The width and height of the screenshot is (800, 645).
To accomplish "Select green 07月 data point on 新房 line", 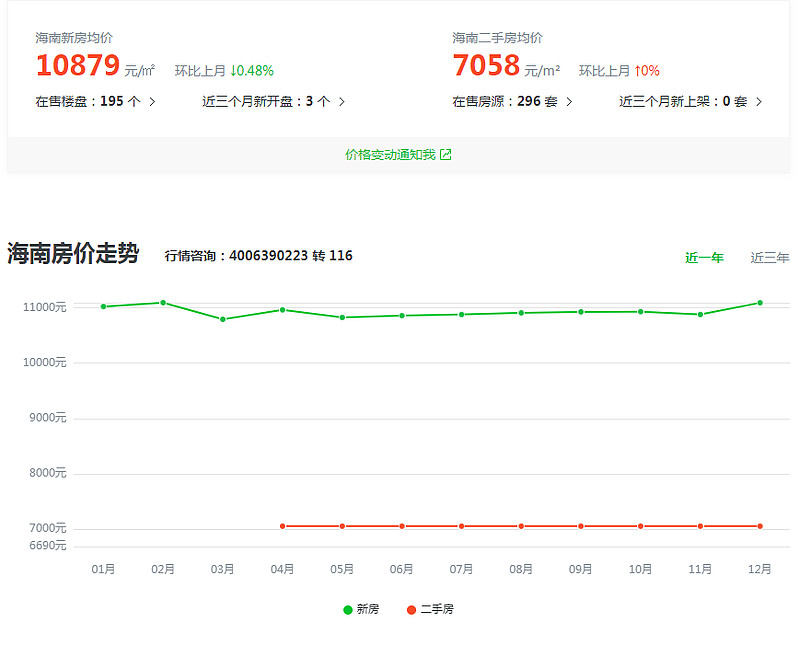I will coord(462,314).
